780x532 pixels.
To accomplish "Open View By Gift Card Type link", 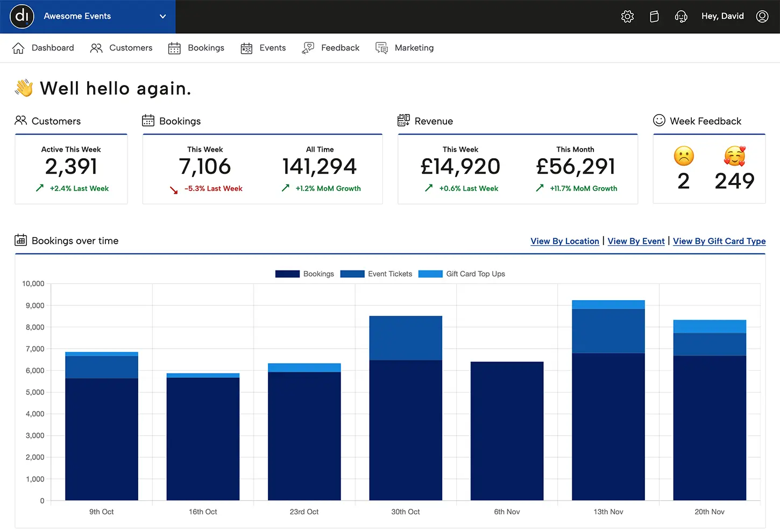I will [x=719, y=241].
